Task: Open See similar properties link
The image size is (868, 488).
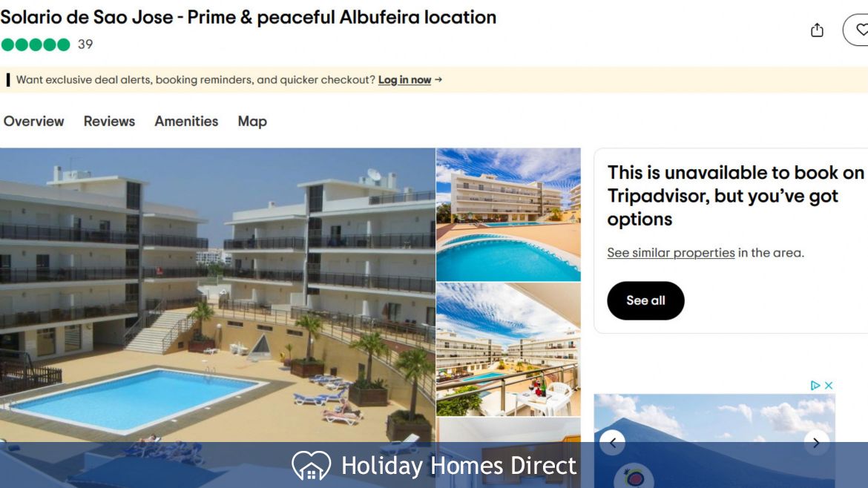Action: (x=671, y=253)
